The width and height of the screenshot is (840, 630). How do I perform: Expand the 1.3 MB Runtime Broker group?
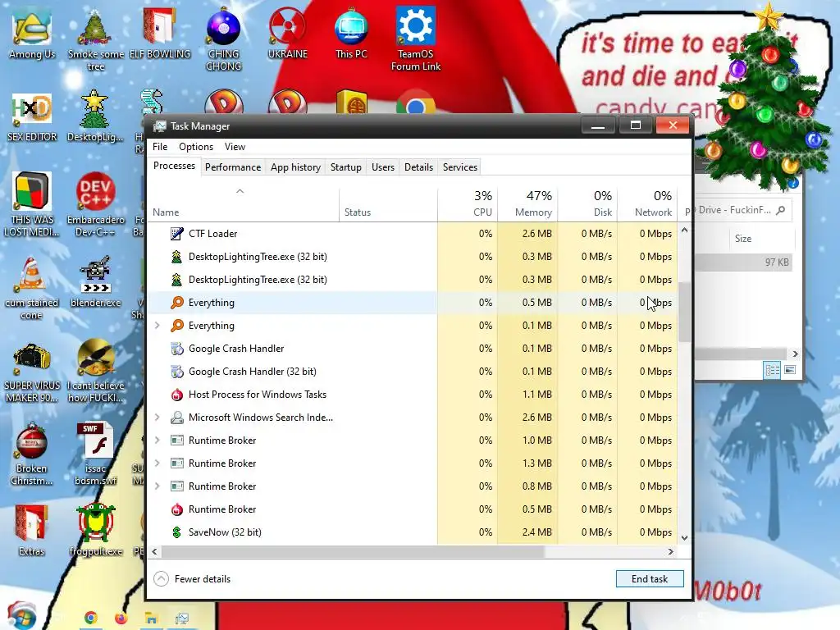click(157, 463)
